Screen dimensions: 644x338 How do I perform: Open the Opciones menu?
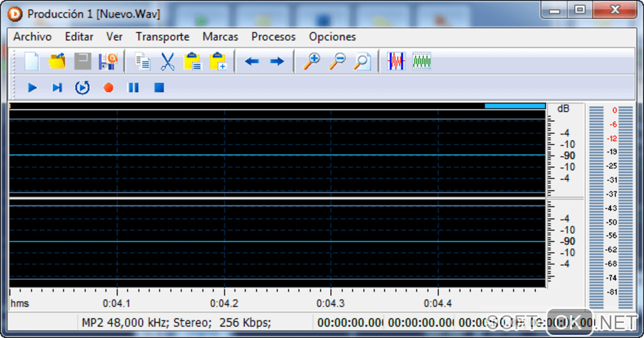click(x=332, y=37)
